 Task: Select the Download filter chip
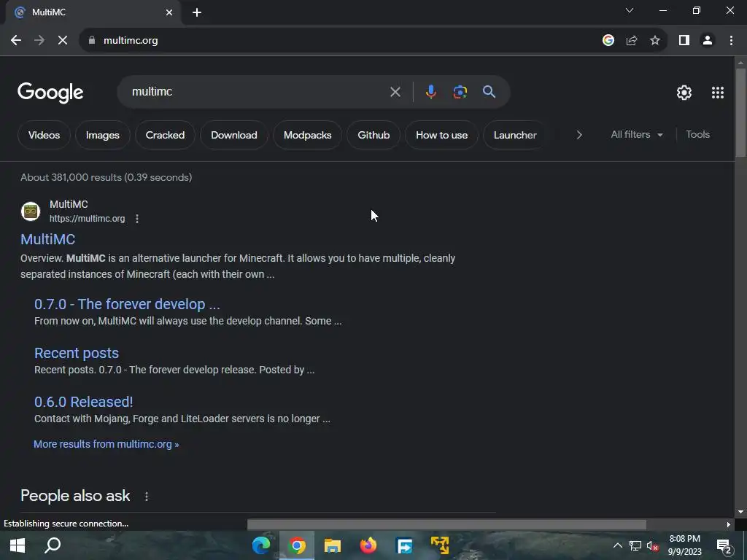tap(234, 135)
